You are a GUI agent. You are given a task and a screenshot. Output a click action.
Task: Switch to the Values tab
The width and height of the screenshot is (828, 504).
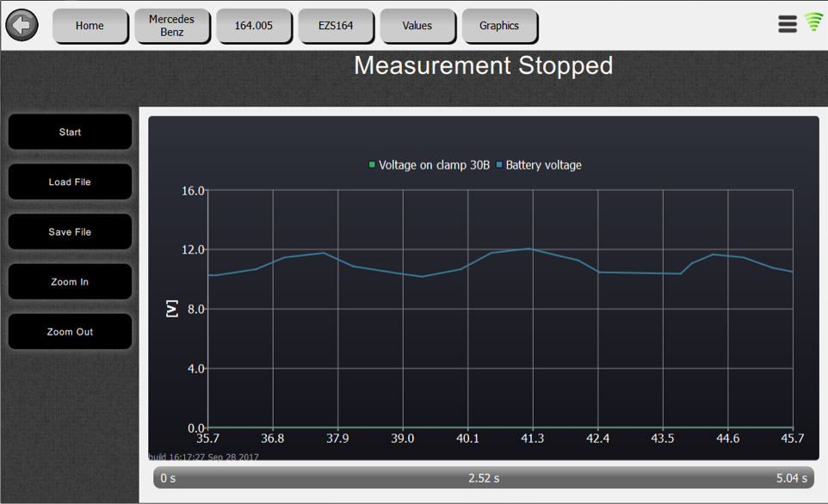[417, 25]
